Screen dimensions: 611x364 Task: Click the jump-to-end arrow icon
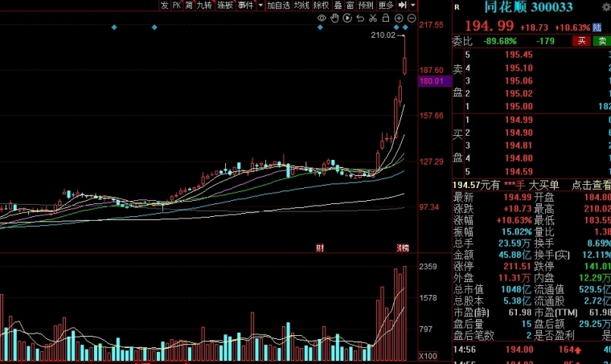403,5
